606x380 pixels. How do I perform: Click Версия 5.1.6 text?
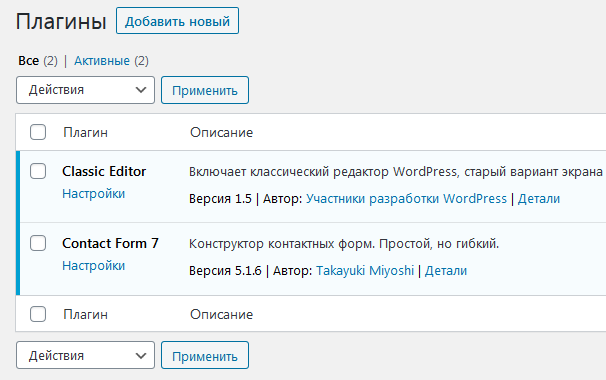click(225, 271)
